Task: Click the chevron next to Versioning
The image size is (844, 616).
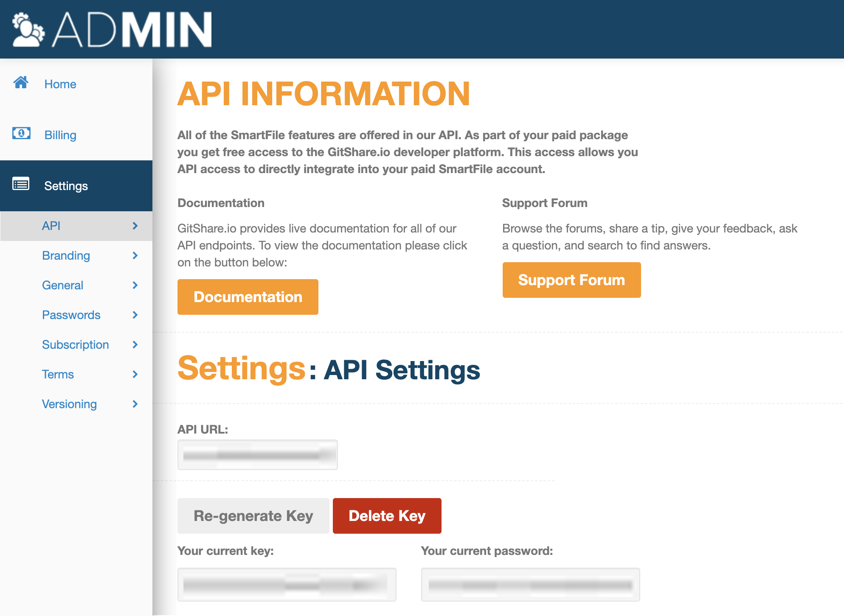Action: click(x=135, y=404)
